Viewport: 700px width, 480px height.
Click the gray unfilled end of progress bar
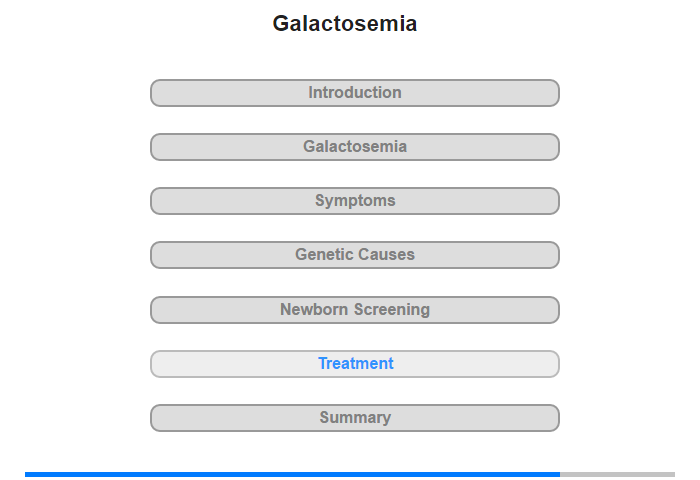point(617,475)
